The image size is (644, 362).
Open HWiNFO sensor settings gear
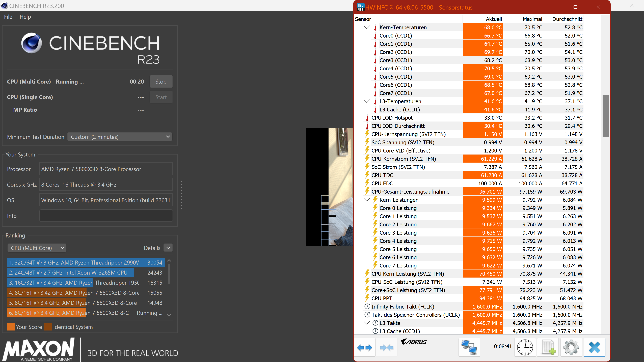[x=571, y=348]
